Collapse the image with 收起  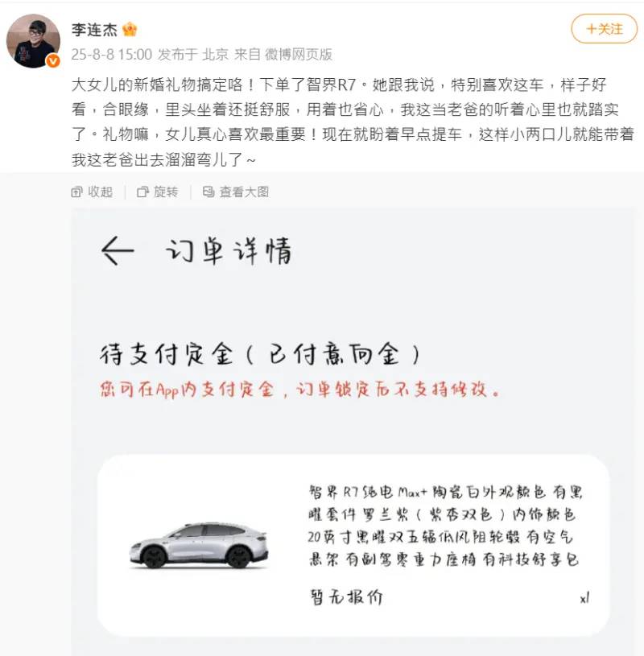click(x=92, y=192)
